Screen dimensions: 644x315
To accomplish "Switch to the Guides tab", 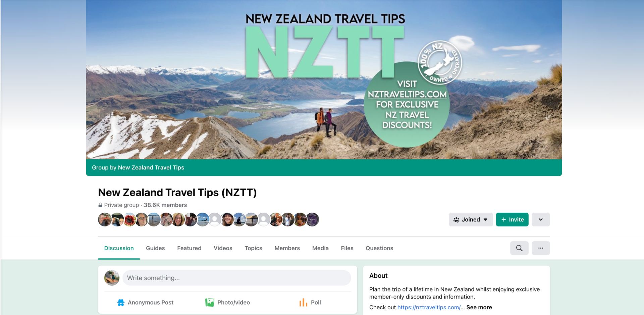I will (x=155, y=248).
